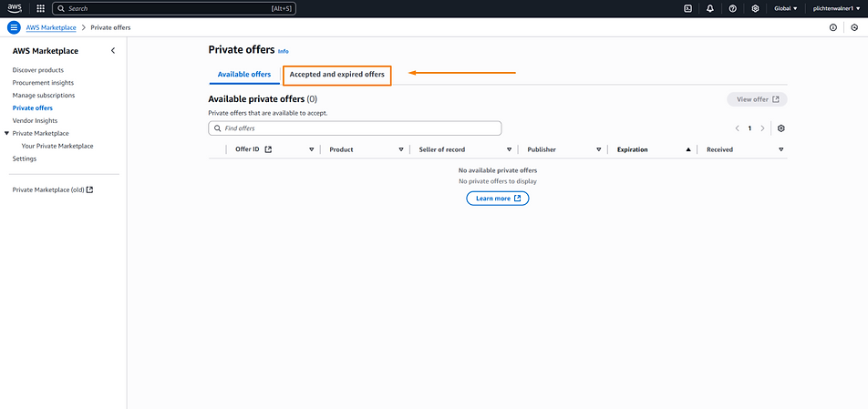Open the Global region dropdown
Image resolution: width=868 pixels, height=409 pixels.
(786, 9)
